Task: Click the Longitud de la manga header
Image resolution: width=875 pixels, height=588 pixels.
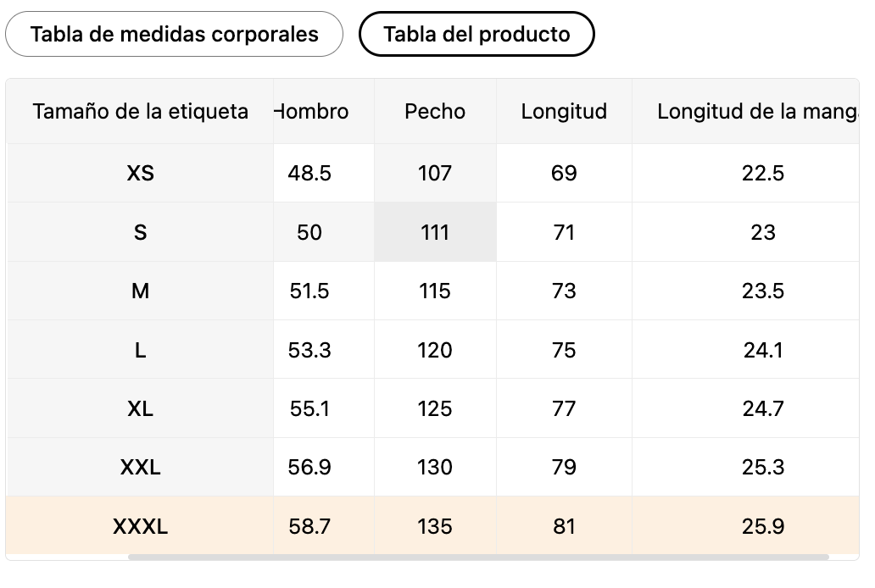Action: (x=756, y=112)
